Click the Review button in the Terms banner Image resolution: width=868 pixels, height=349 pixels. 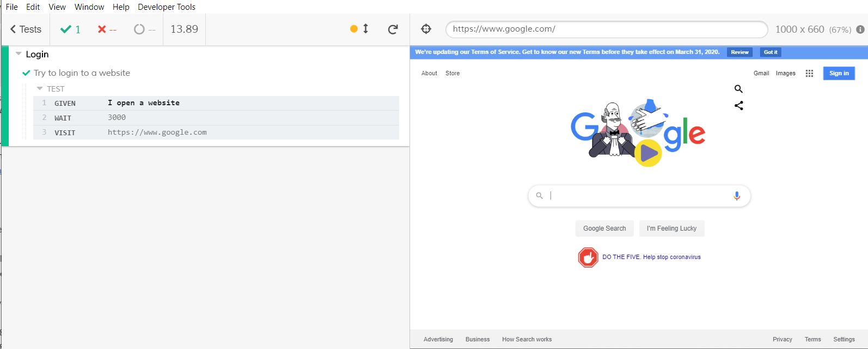tap(739, 52)
